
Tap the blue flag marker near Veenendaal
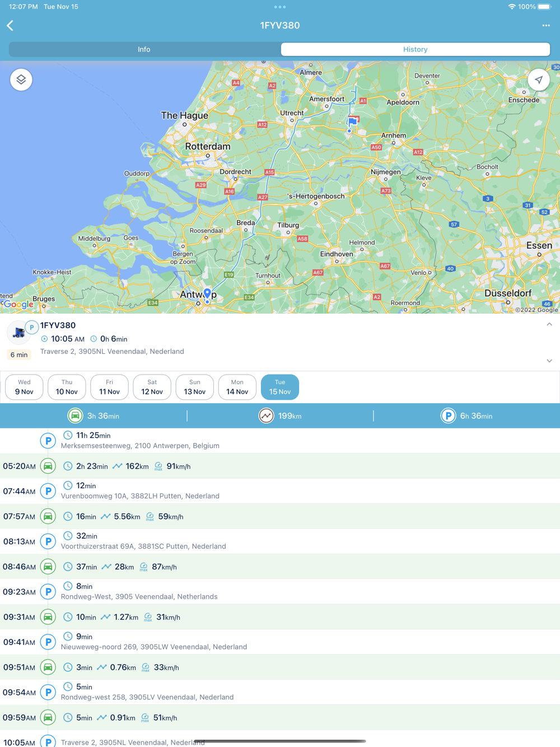tap(352, 122)
